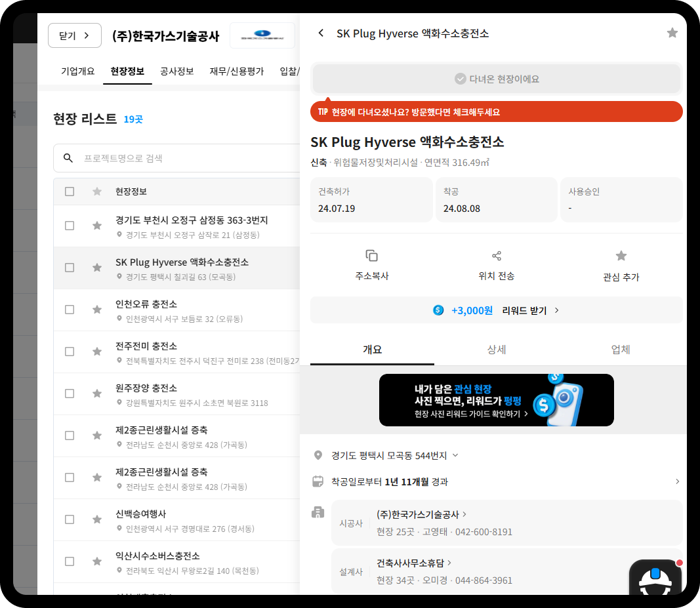Image resolution: width=700 pixels, height=608 pixels.
Task: Click the TIP 현장에 다녀오셨나요 banner
Action: (497, 111)
